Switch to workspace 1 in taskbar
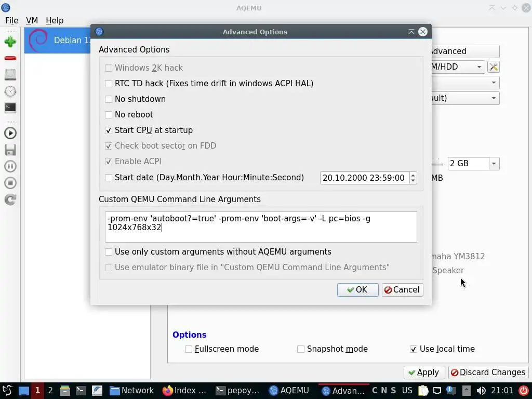The height and width of the screenshot is (399, 532). coord(37,391)
